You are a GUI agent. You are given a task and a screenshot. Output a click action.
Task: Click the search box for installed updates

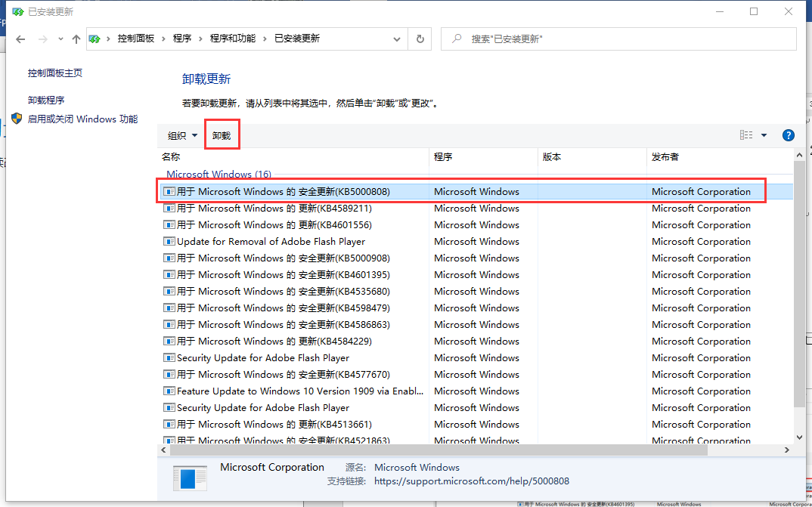618,39
